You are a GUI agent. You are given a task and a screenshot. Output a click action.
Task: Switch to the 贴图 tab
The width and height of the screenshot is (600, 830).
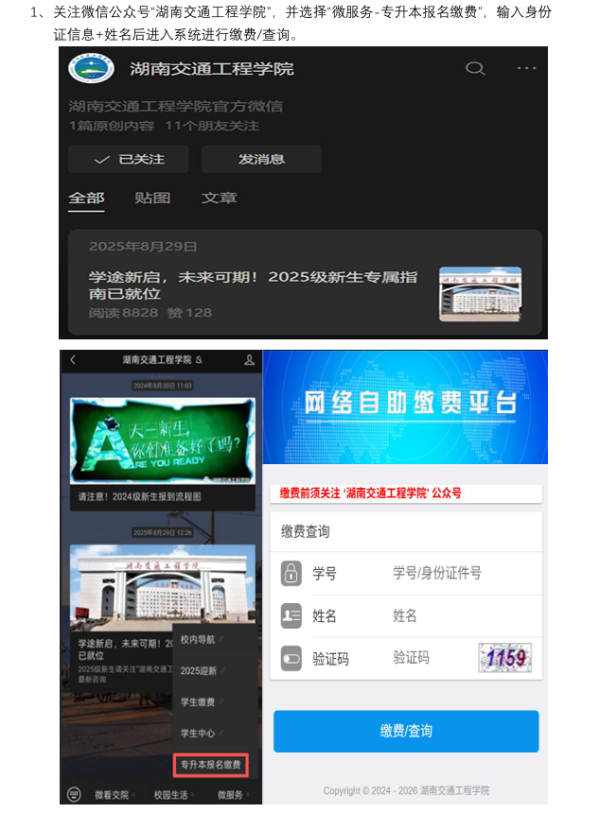[x=152, y=198]
